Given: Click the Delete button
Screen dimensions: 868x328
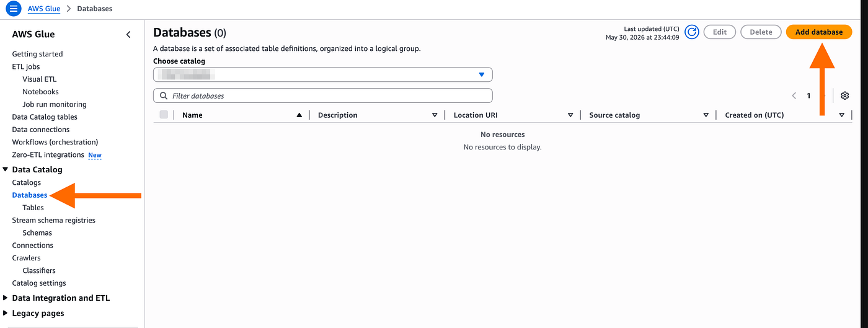Looking at the screenshot, I should [x=761, y=32].
